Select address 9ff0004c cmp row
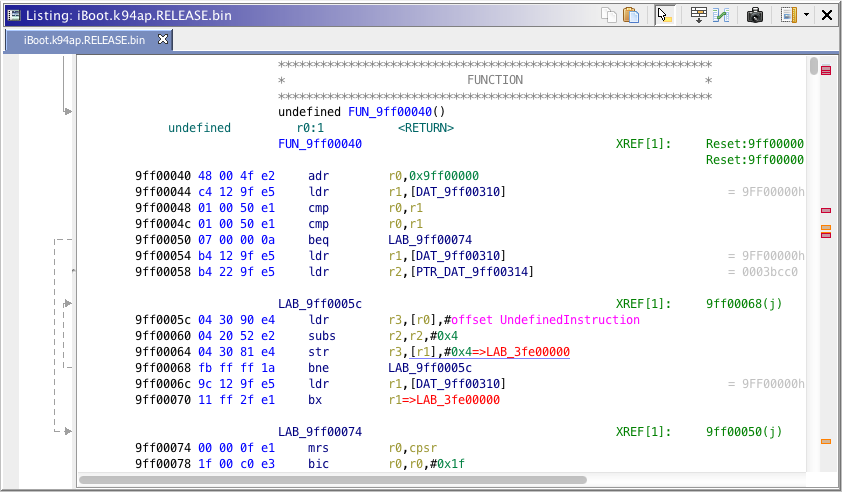 (x=163, y=224)
